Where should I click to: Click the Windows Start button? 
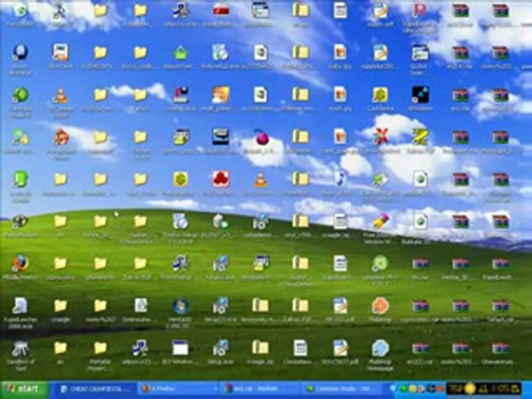[x=24, y=389]
